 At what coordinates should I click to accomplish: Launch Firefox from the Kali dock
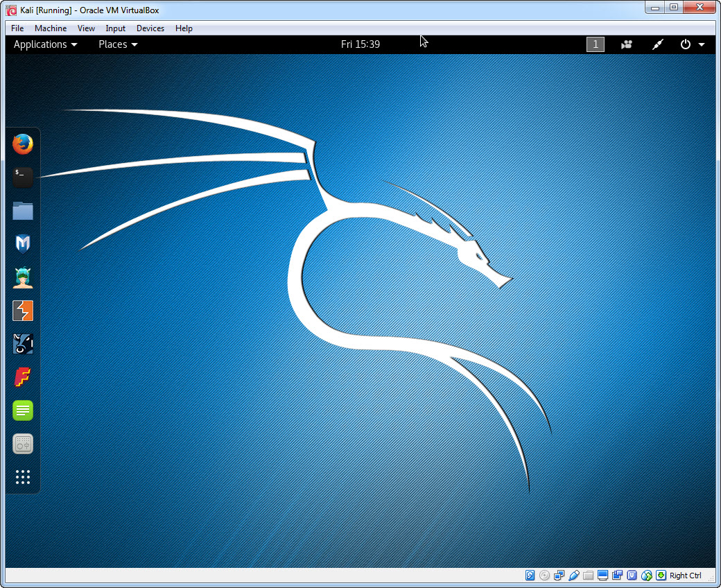(x=22, y=144)
